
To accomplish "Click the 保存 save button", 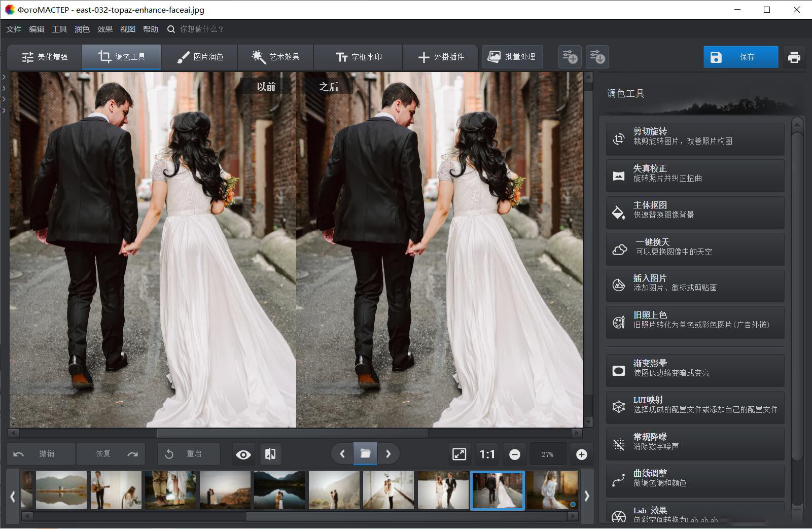I will (x=740, y=57).
